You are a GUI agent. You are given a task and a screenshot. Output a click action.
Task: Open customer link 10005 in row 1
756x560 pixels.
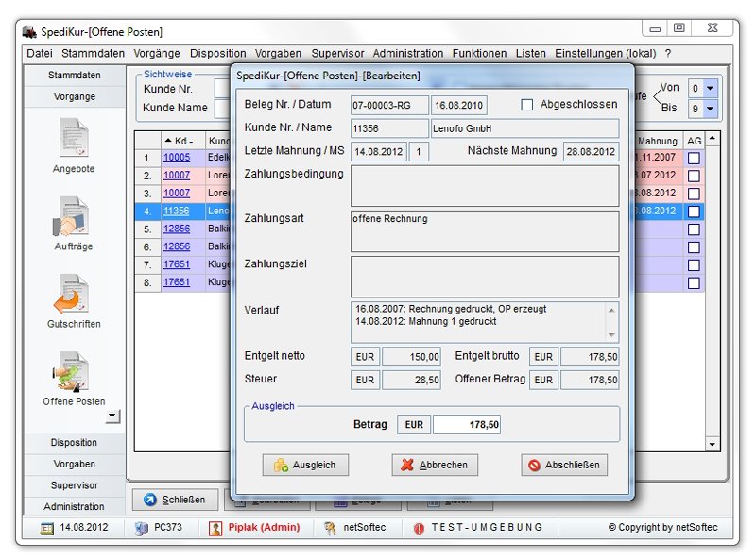(177, 158)
